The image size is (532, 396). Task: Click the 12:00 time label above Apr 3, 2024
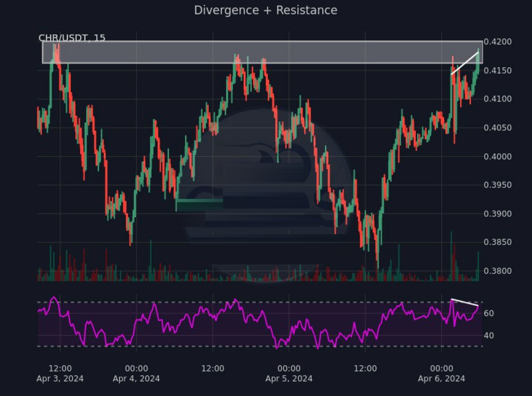click(60, 368)
